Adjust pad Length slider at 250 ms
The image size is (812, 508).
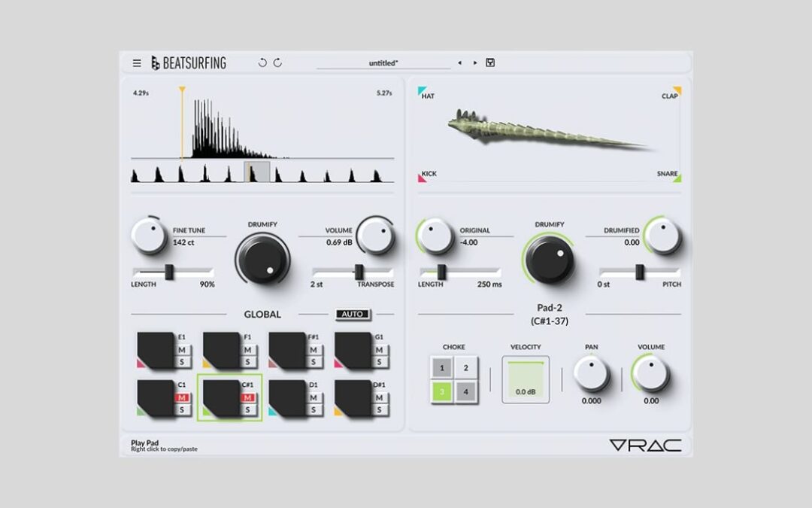coord(441,272)
